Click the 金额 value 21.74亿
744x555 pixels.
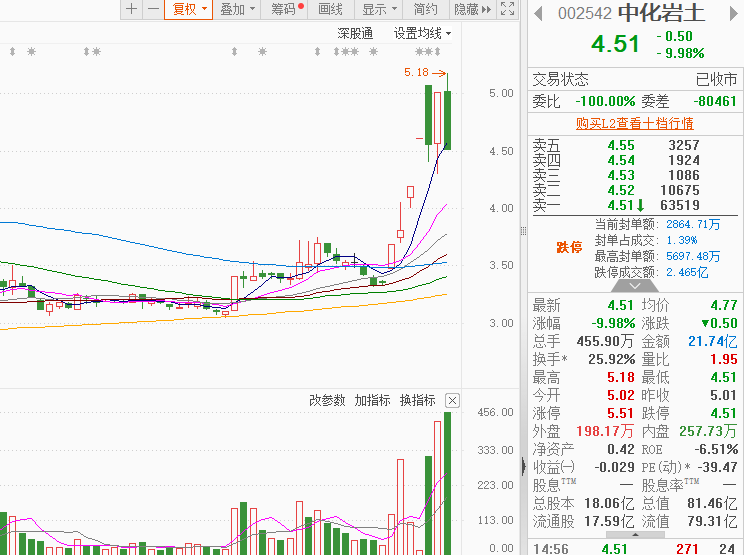(x=713, y=342)
